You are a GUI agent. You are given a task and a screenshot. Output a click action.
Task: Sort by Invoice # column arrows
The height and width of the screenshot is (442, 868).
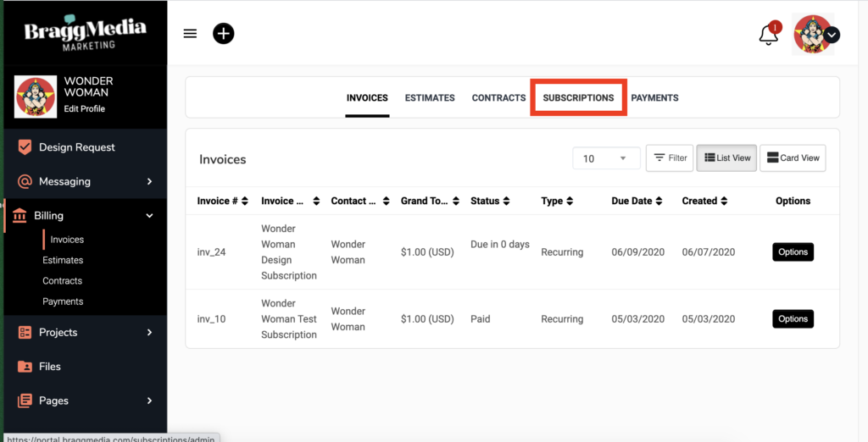(245, 202)
